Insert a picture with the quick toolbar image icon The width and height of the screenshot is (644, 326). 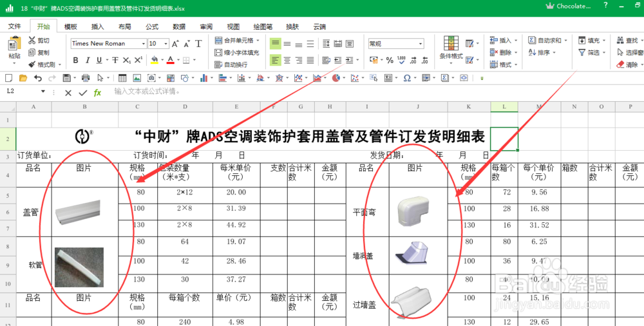click(x=137, y=78)
